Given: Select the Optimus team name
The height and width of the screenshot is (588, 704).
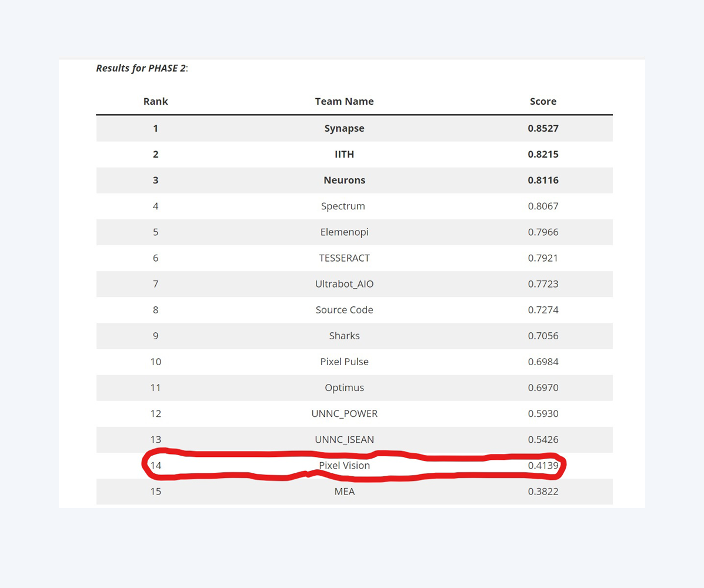Looking at the screenshot, I should [x=344, y=387].
